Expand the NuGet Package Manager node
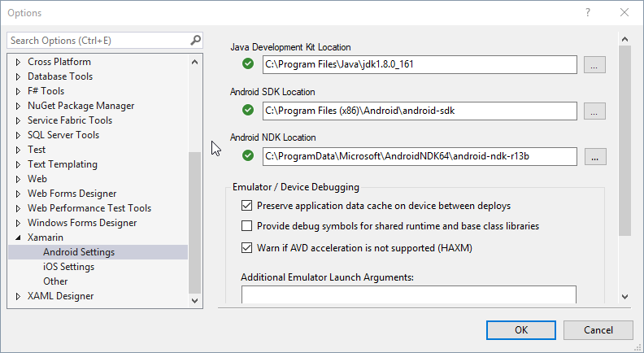The height and width of the screenshot is (353, 644). [x=18, y=106]
